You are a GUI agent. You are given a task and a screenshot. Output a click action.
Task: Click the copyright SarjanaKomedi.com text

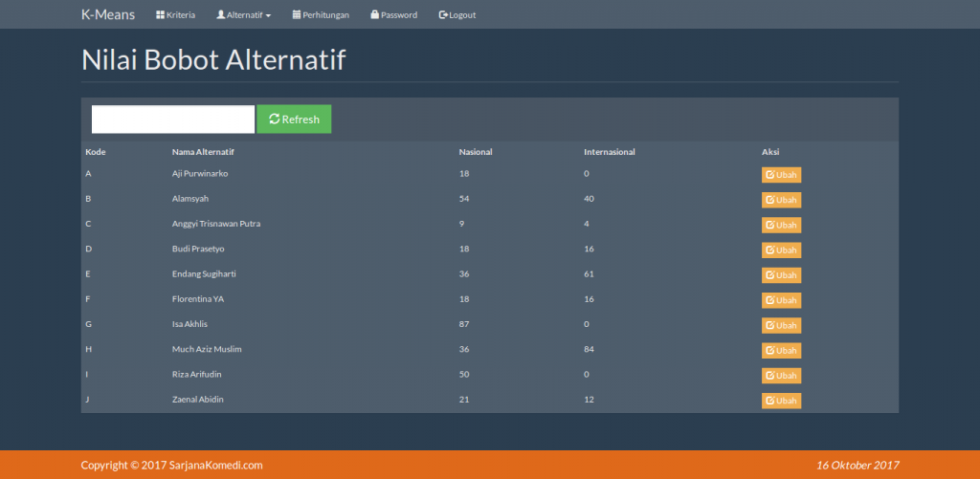[172, 466]
